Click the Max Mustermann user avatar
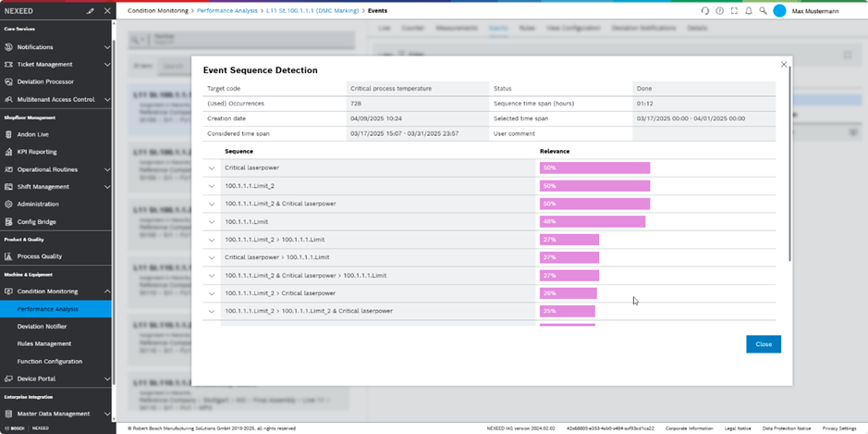The image size is (868, 434). coord(779,11)
